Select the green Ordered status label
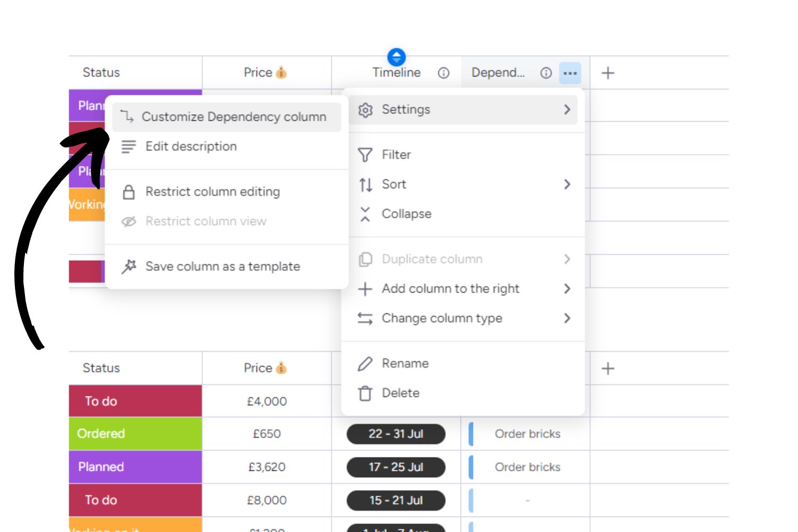The image size is (798, 532). point(134,434)
